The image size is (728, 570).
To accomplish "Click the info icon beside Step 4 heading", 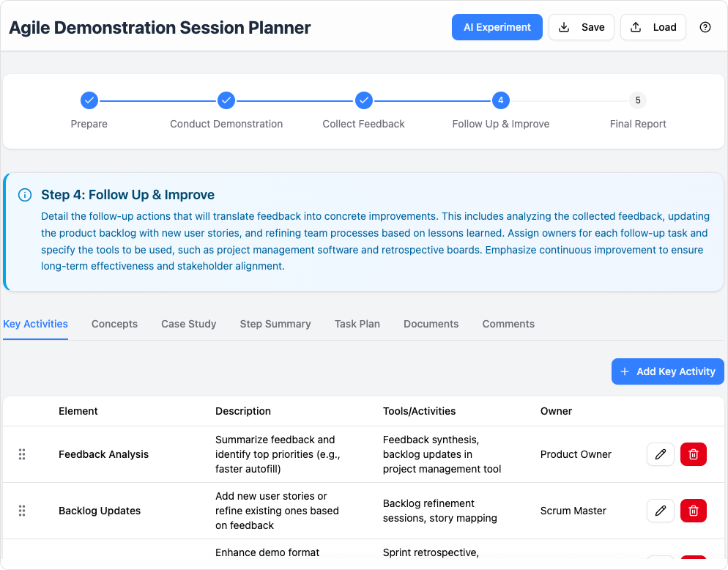I will 25,195.
